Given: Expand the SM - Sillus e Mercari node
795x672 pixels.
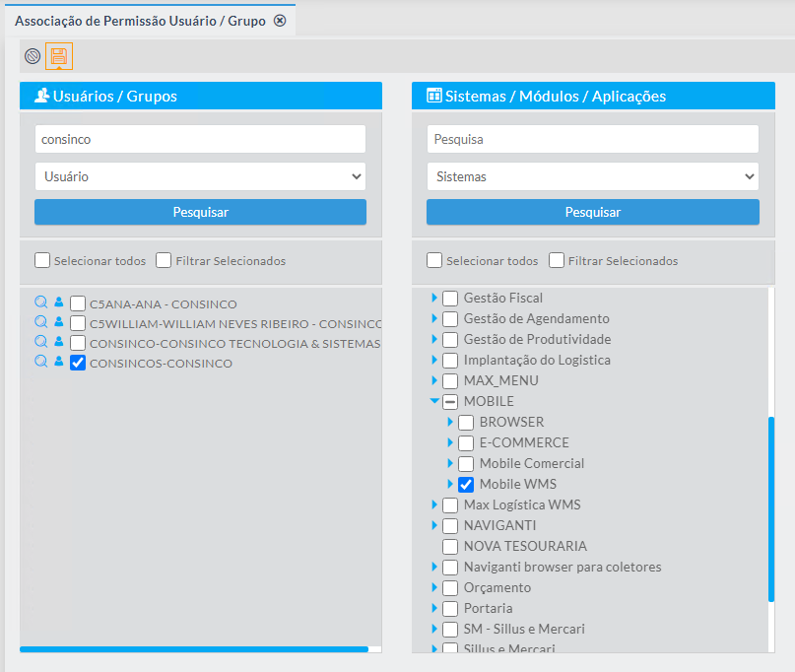Looking at the screenshot, I should [x=434, y=629].
